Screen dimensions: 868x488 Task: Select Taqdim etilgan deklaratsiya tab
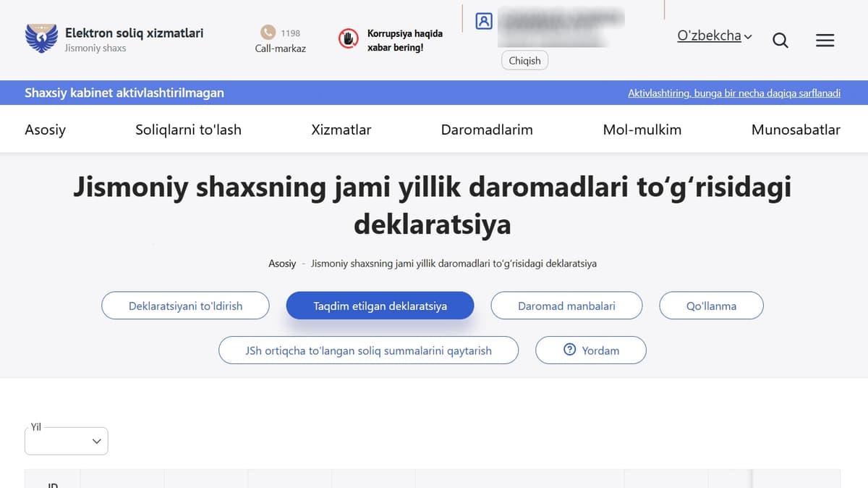click(380, 306)
